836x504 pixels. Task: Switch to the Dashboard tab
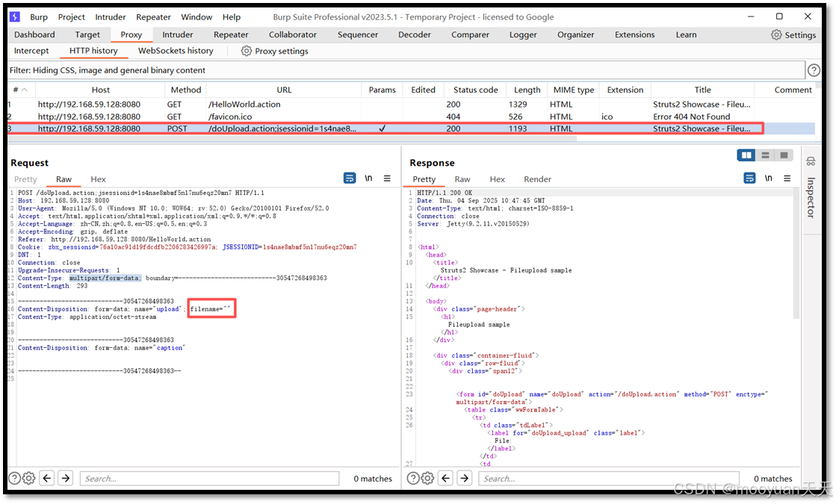click(x=34, y=34)
